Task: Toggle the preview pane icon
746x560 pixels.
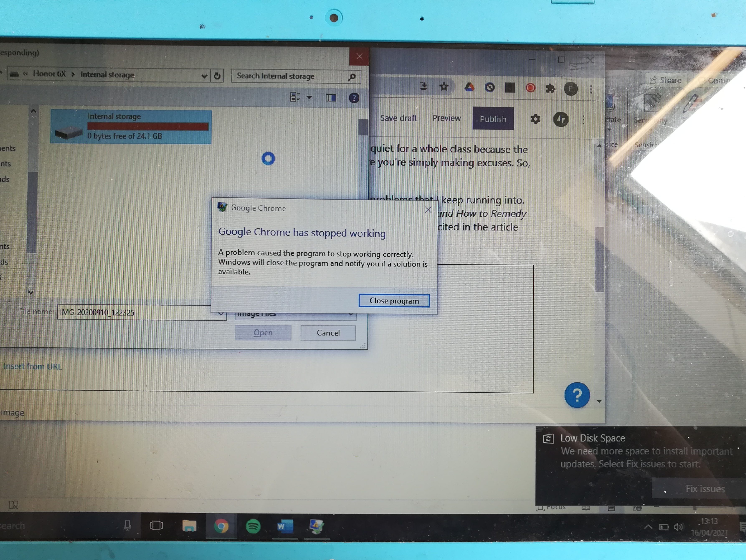Action: (331, 98)
